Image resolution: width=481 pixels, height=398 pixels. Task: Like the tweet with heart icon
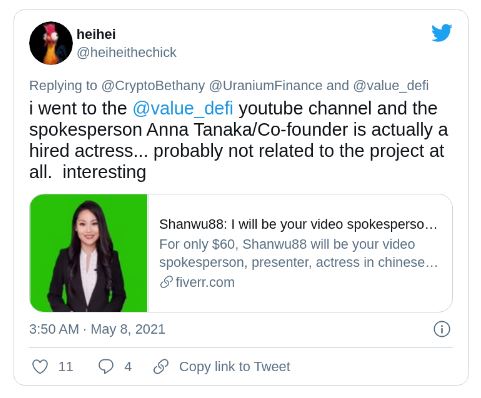(40, 366)
